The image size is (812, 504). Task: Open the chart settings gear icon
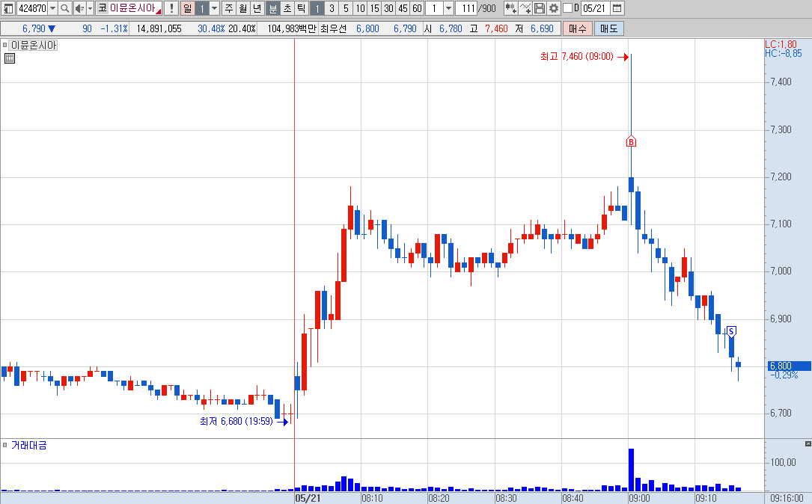click(554, 8)
